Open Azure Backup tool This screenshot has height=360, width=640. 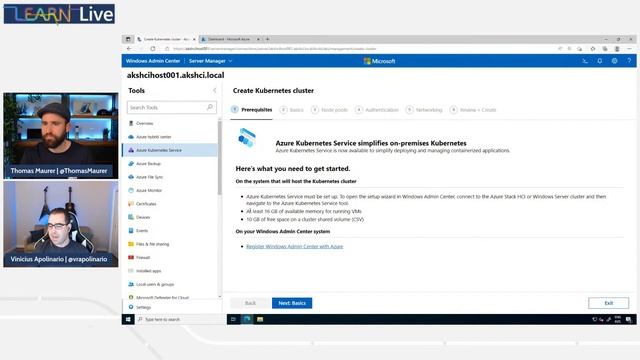(171, 164)
